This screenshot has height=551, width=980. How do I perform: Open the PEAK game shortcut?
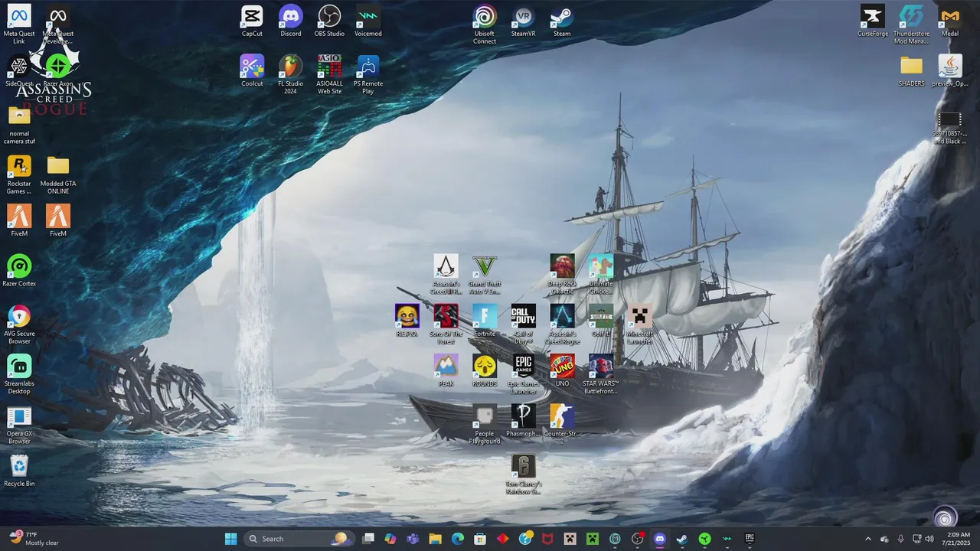point(446,371)
